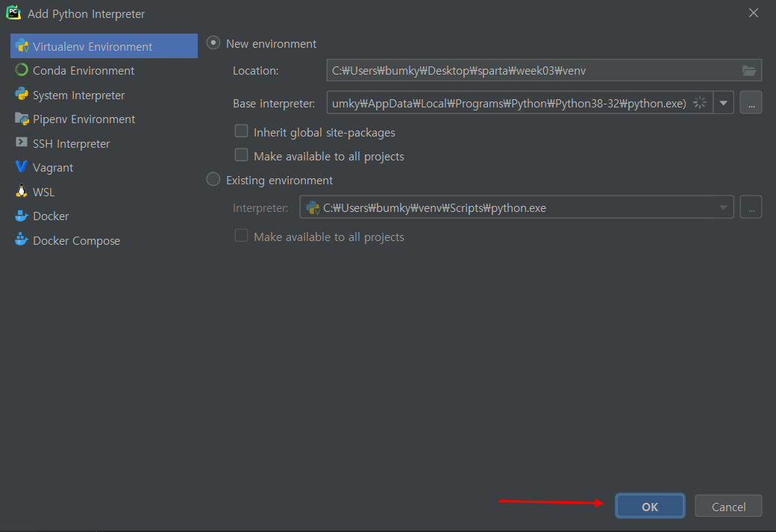Image resolution: width=776 pixels, height=532 pixels.
Task: Choose WSL interpreter type
Action: pyautogui.click(x=104, y=192)
